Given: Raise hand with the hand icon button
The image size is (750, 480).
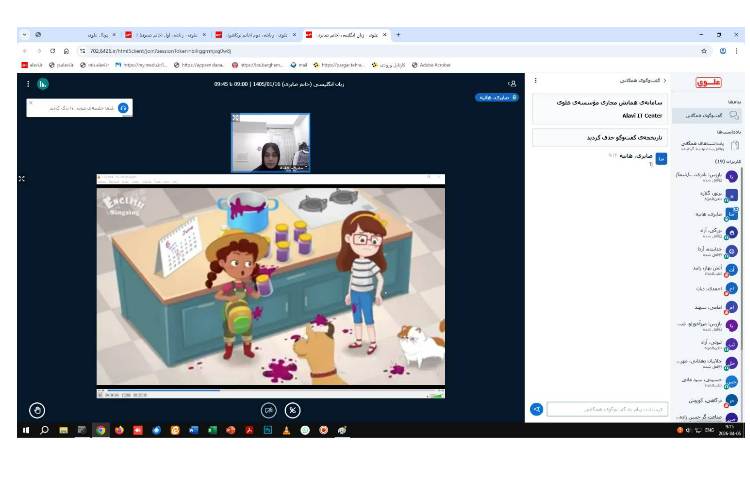Looking at the screenshot, I should point(37,410).
